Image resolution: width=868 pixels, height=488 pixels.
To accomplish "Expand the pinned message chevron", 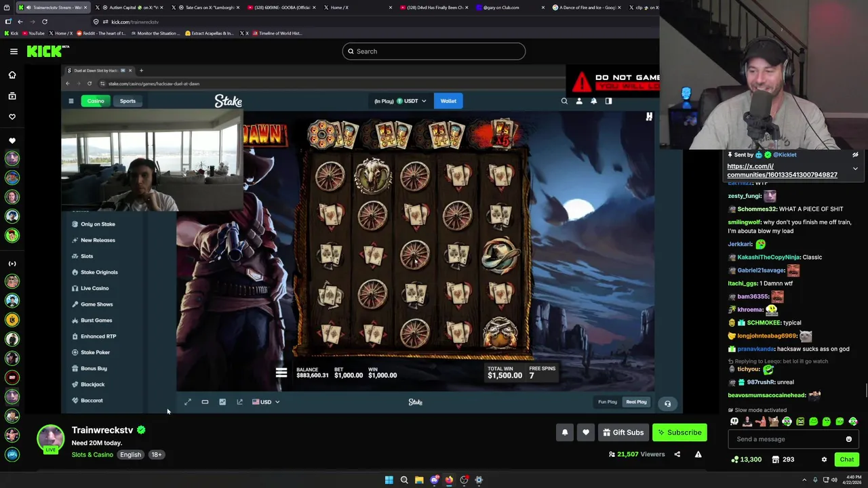I will pyautogui.click(x=855, y=168).
